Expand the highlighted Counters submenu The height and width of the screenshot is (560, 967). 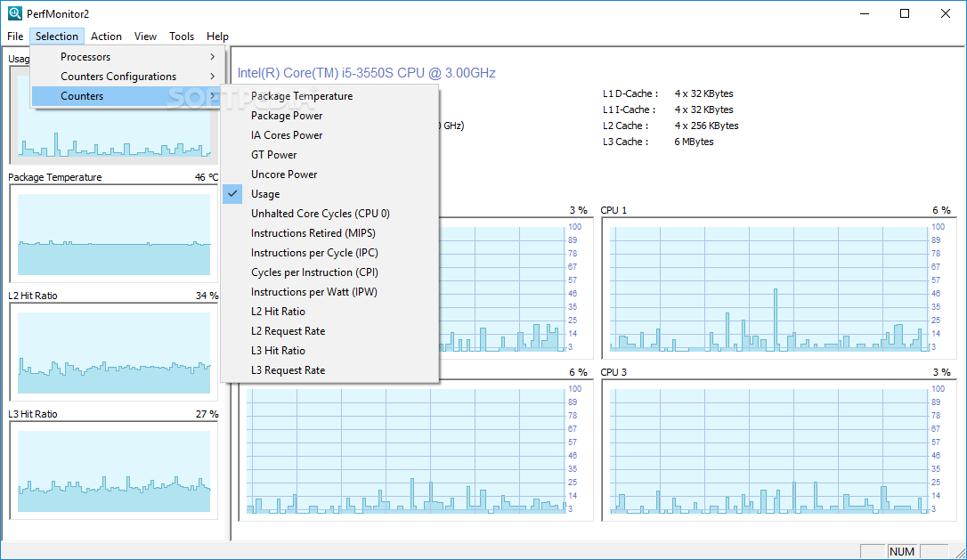126,96
